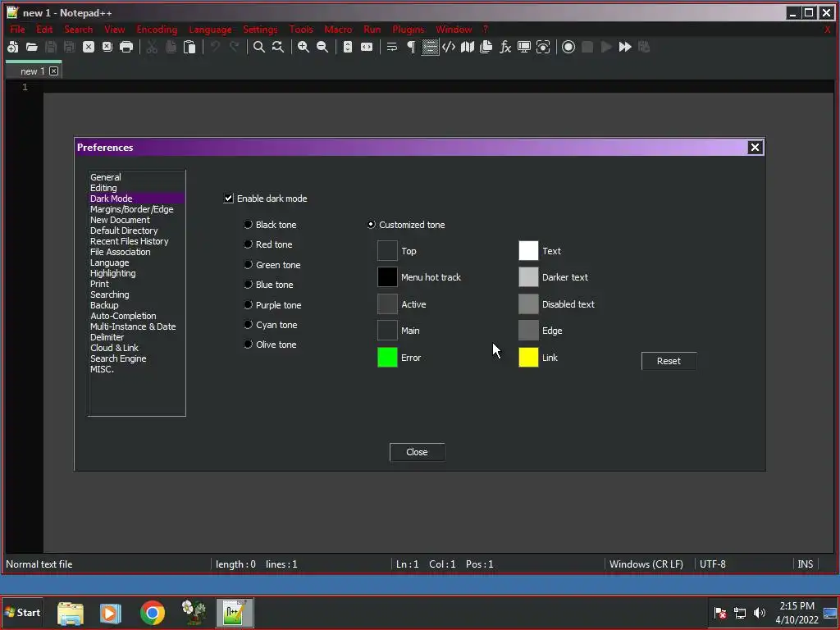Click Run macro multiple times icon
The width and height of the screenshot is (840, 630).
(625, 47)
